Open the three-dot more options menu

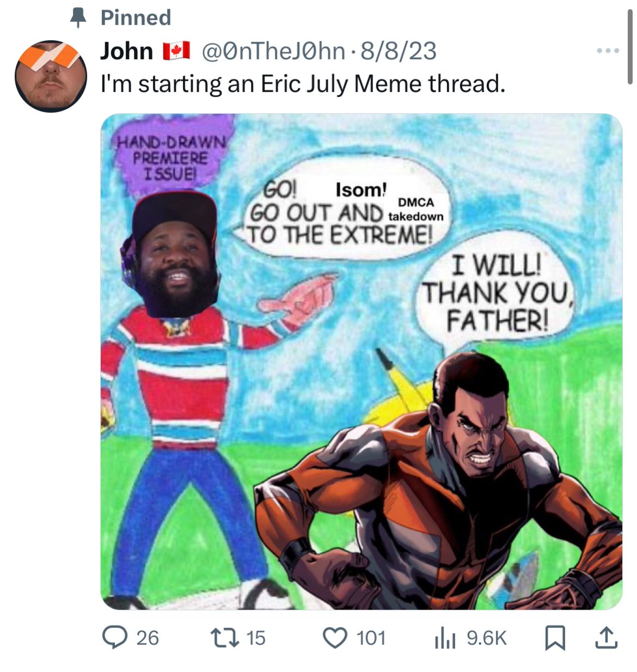[608, 51]
